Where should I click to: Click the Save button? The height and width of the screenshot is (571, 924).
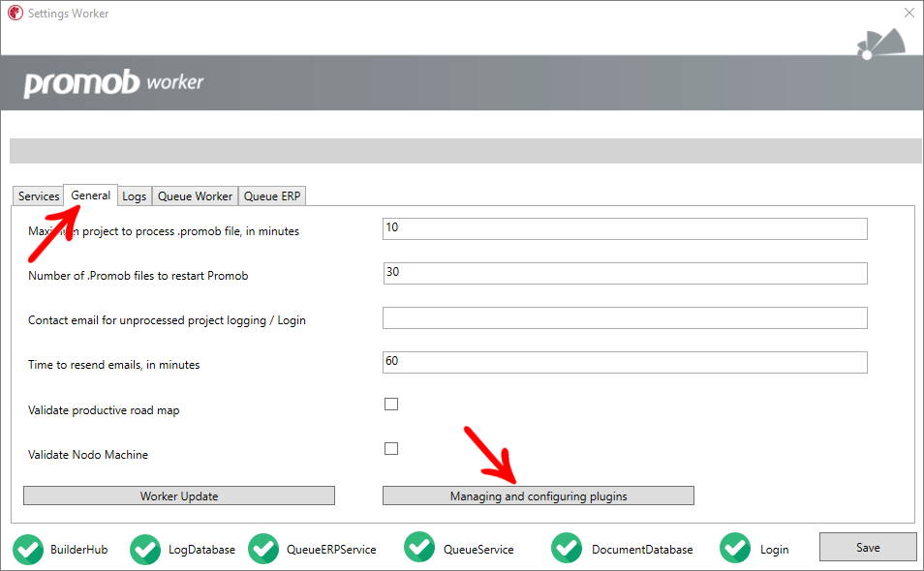click(x=868, y=548)
